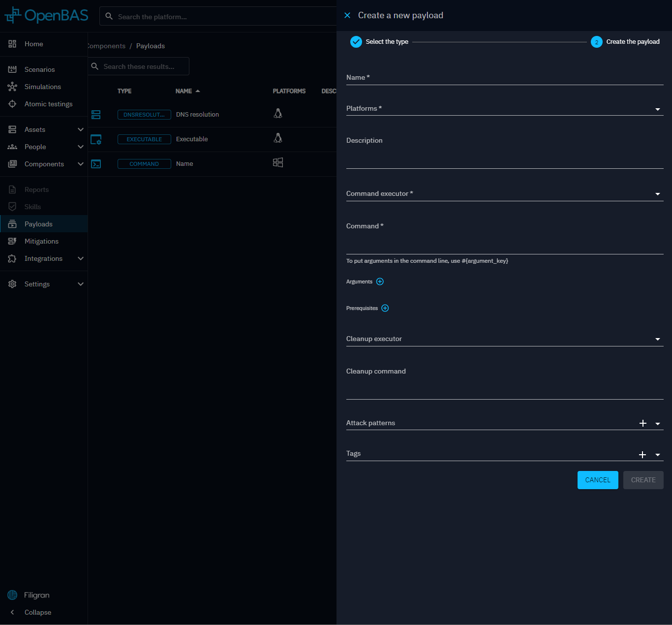Screen dimensions: 672x625
Task: Click the Cancel button
Action: 597,480
